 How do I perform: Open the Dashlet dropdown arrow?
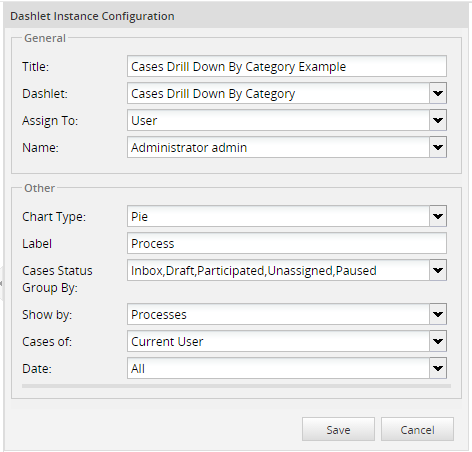coord(438,93)
